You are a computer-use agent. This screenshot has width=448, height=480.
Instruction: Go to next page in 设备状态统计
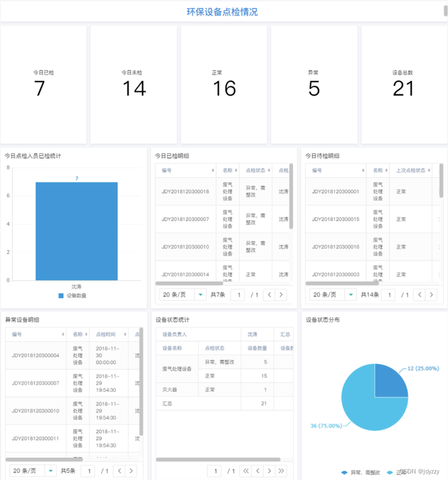270,471
